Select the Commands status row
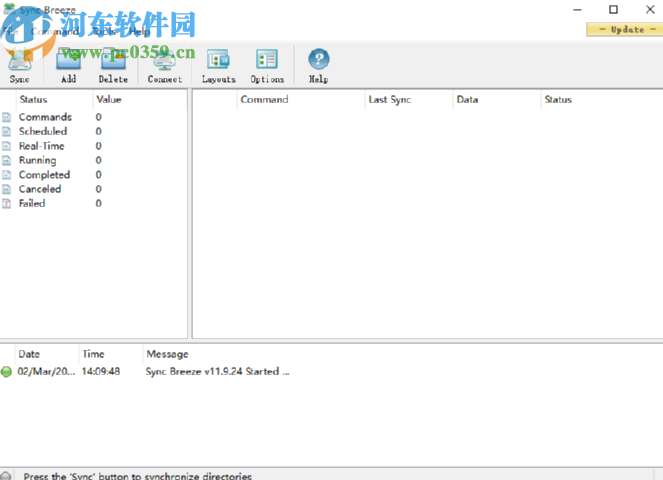Image resolution: width=663 pixels, height=480 pixels. 93,117
